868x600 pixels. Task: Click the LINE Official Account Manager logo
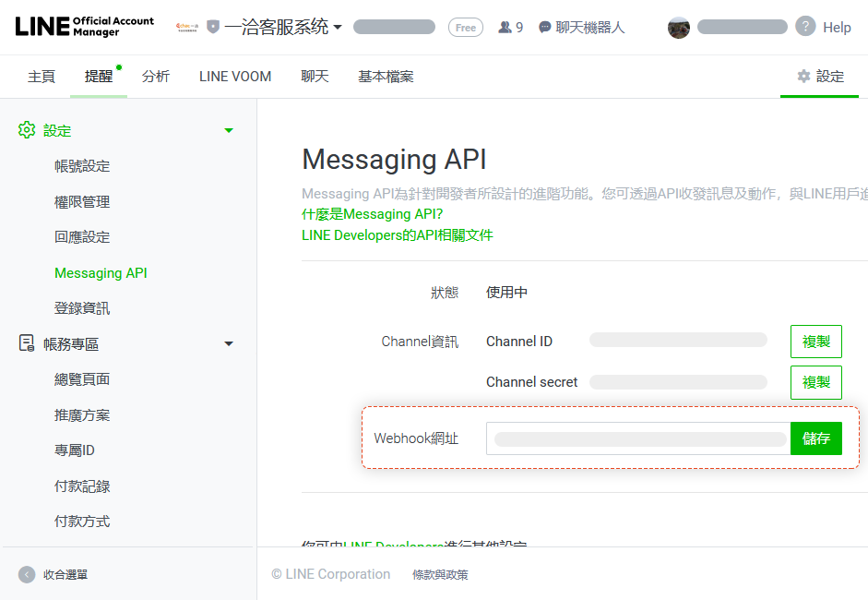click(84, 27)
